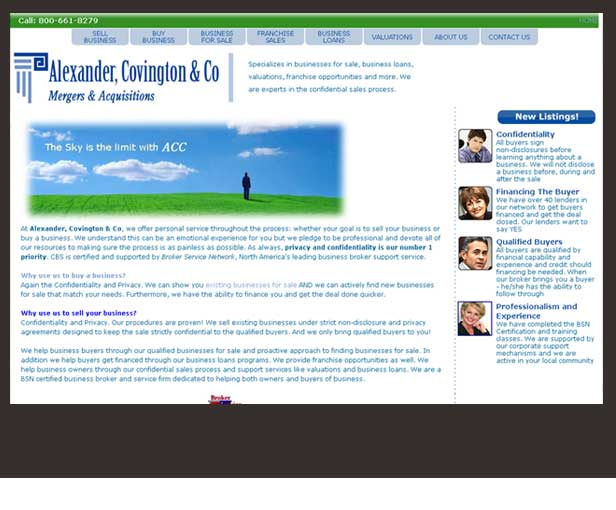
Task: Click the Alexander, Covington & Co logo
Action: click(117, 77)
